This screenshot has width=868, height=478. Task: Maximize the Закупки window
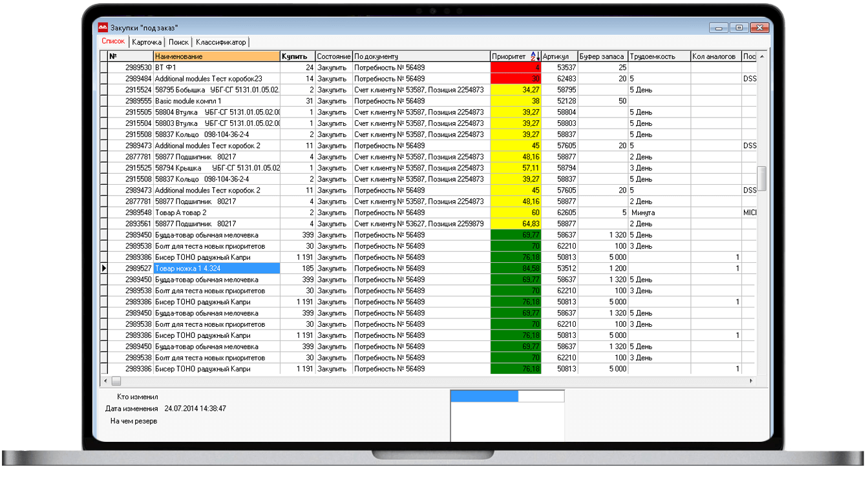coord(739,28)
